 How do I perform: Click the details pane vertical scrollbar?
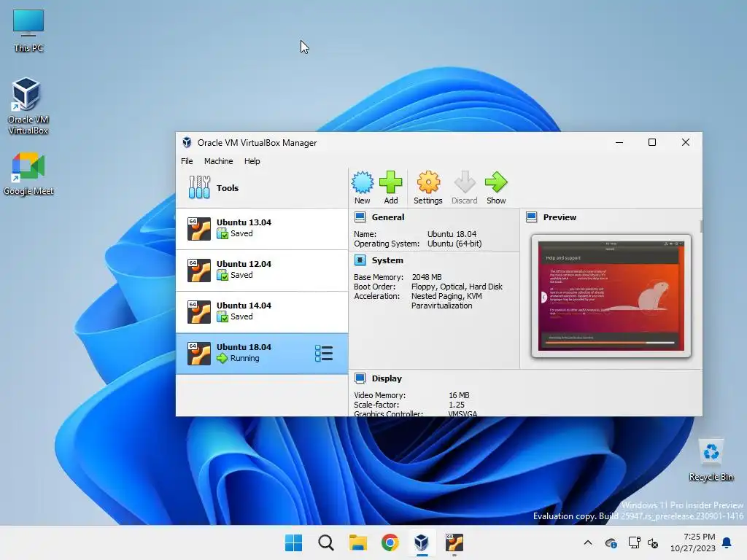point(701,226)
